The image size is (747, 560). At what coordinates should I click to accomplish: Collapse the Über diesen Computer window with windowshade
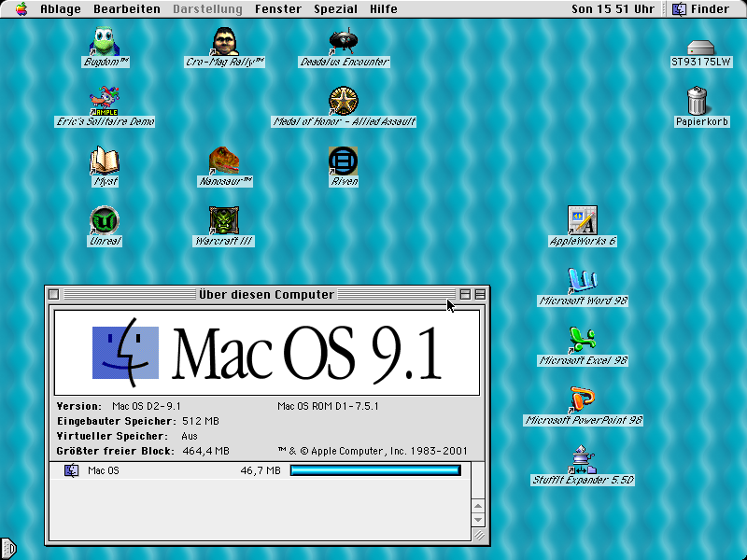pyautogui.click(x=480, y=294)
